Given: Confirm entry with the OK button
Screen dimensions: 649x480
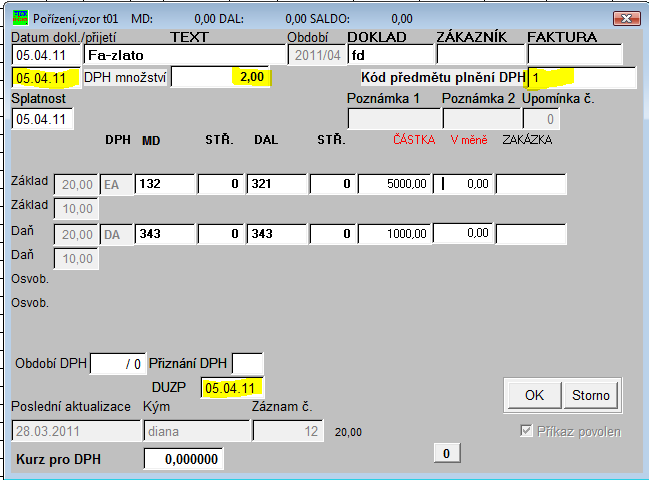Looking at the screenshot, I should click(534, 395).
